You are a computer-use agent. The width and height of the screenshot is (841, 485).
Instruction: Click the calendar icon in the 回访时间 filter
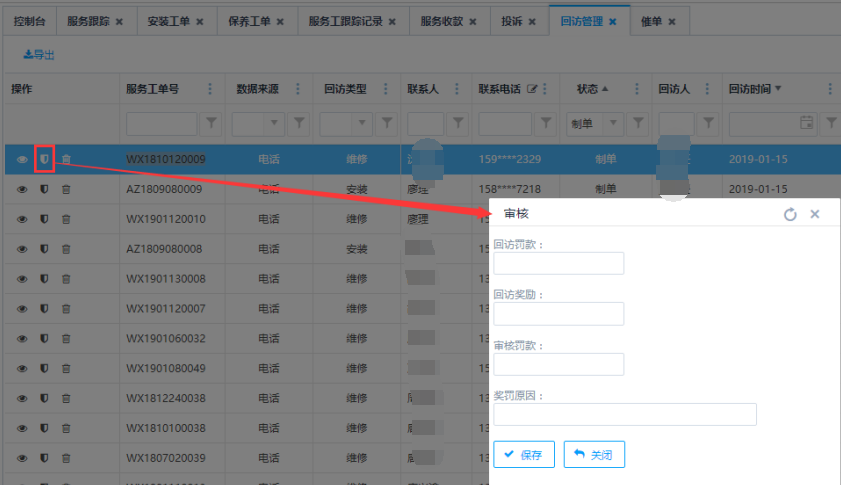pos(806,123)
